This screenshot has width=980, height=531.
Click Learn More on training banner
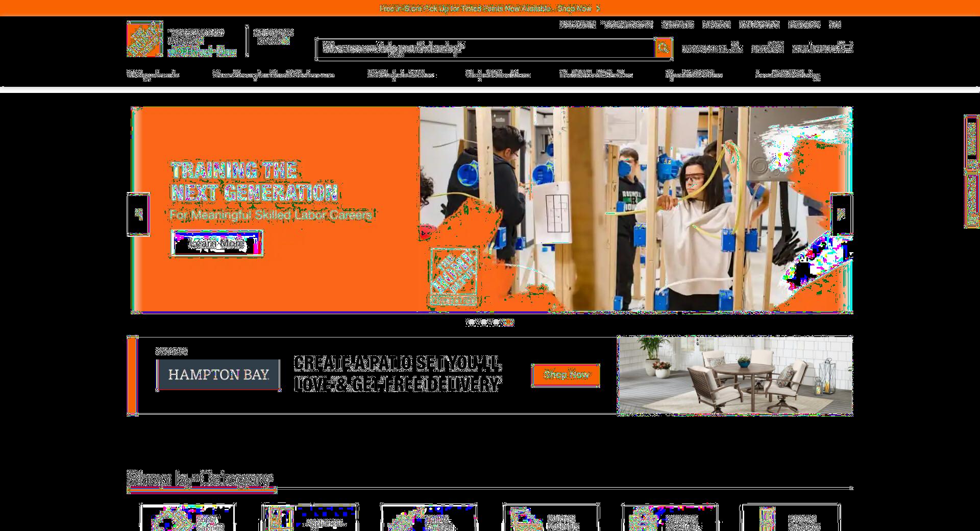coord(217,244)
